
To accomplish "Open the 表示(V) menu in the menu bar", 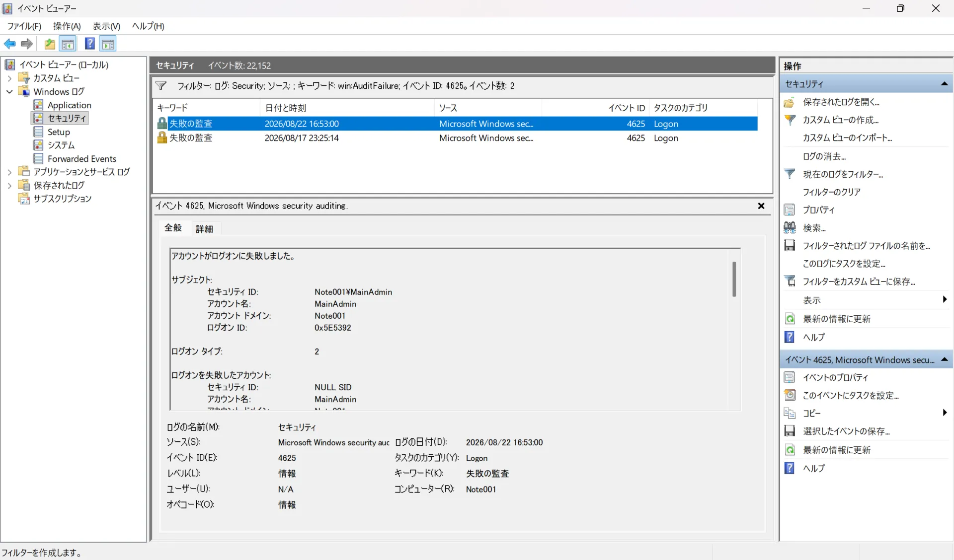I will (106, 26).
